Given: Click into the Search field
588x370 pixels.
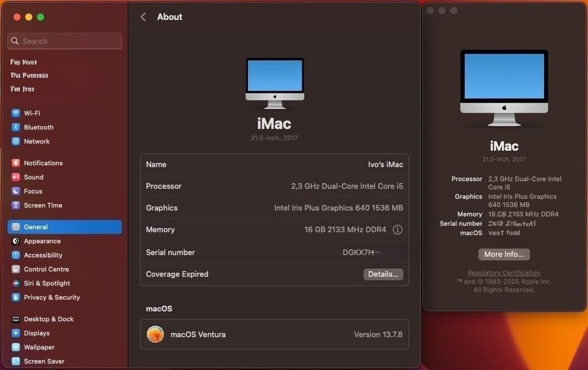Looking at the screenshot, I should (65, 41).
